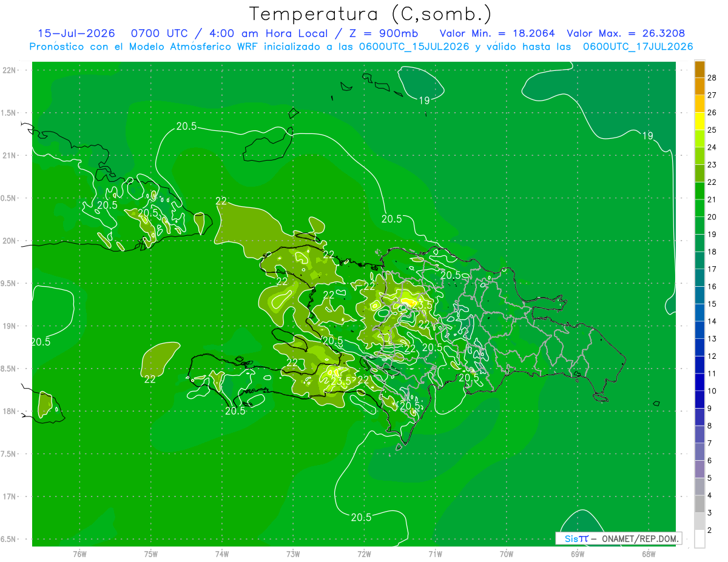Click the "22N" latitude axis label
728x562 pixels.
click(x=8, y=70)
